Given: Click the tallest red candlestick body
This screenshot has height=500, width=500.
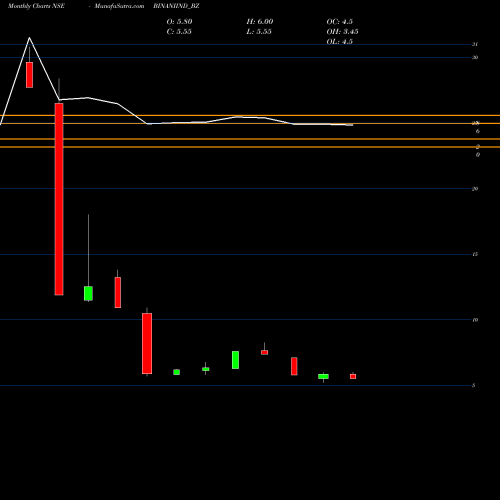Looking at the screenshot, I should [59, 199].
